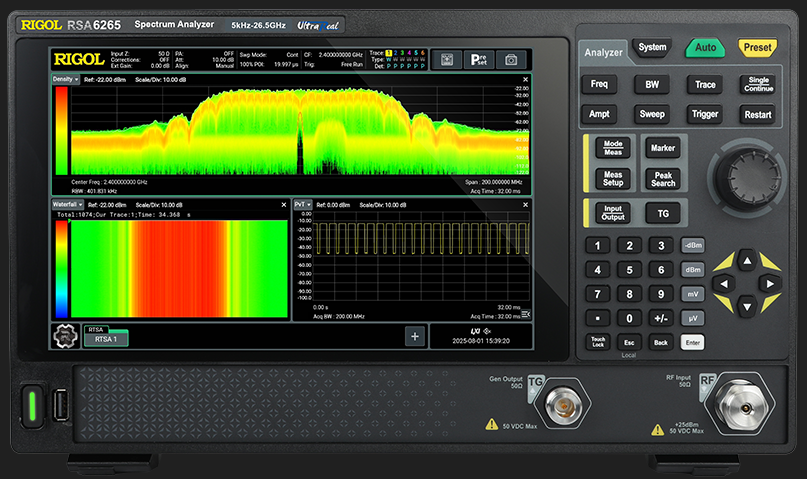Select trace 1 indicator
This screenshot has width=807, height=479.
[x=389, y=53]
